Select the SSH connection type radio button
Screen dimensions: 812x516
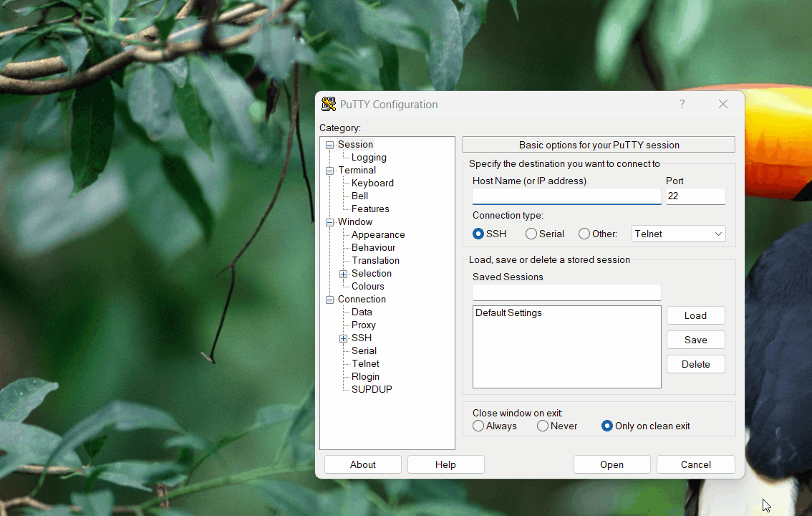coord(478,234)
